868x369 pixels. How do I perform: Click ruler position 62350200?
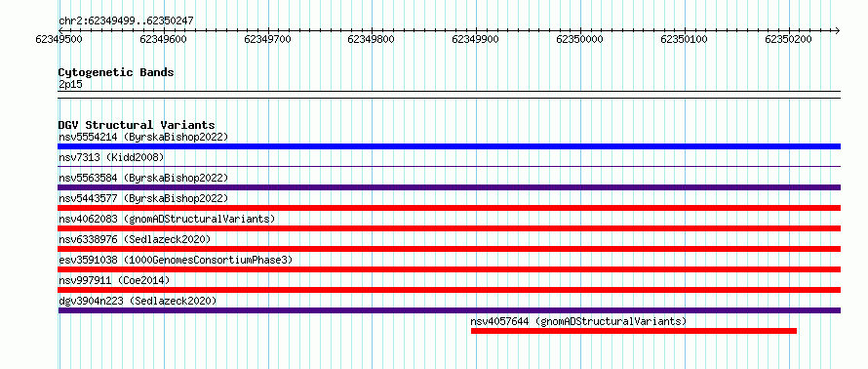pyautogui.click(x=788, y=39)
